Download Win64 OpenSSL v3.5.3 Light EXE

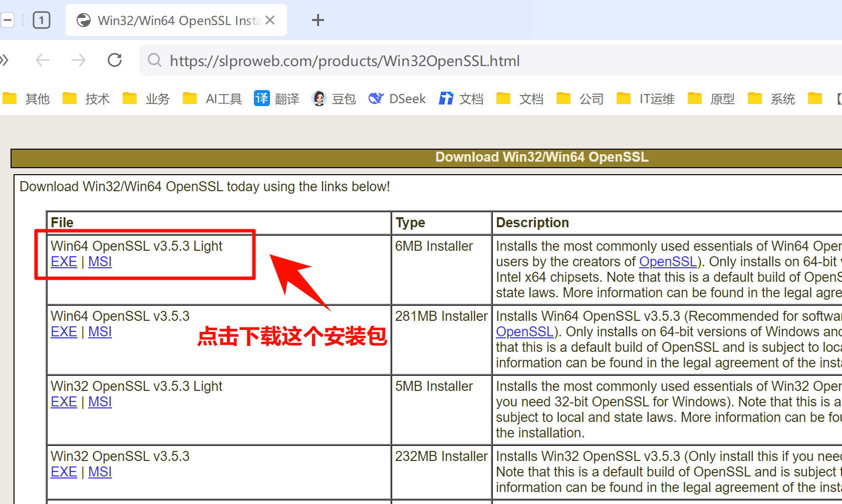(x=64, y=262)
